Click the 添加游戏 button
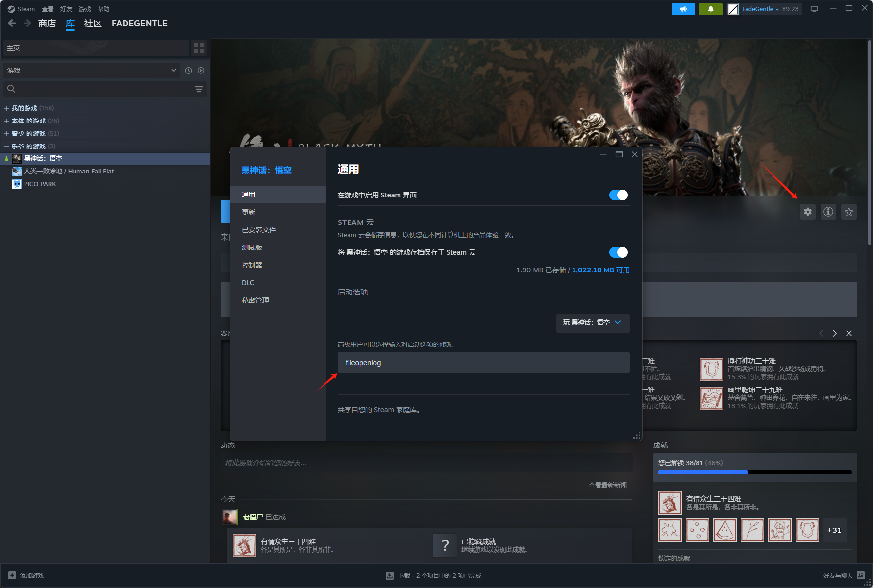This screenshot has width=873, height=588. tap(26, 576)
